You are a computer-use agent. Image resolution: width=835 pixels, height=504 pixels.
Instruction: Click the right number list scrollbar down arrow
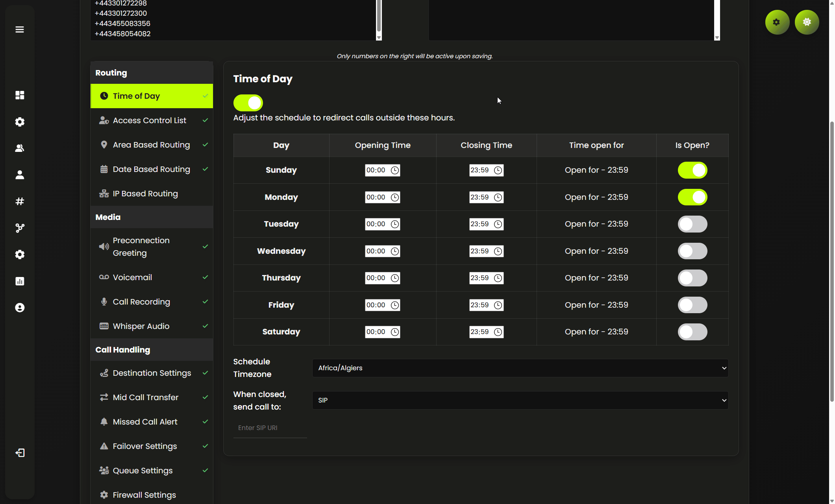717,38
